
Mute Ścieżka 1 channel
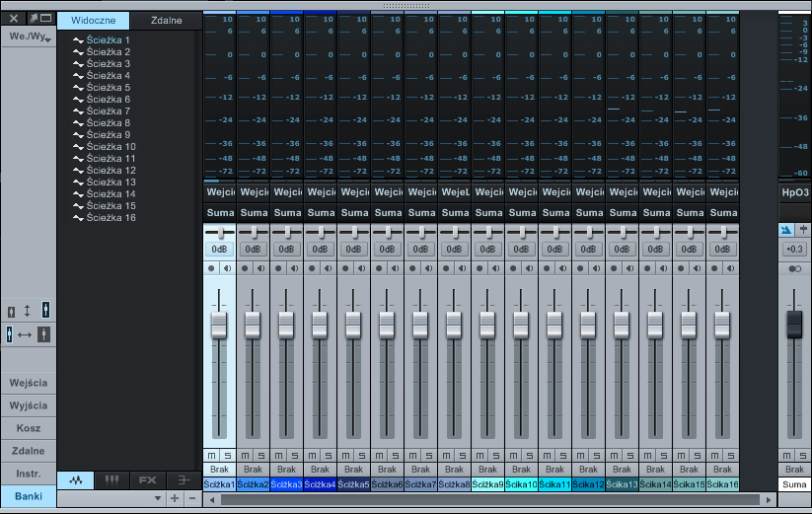(211, 456)
